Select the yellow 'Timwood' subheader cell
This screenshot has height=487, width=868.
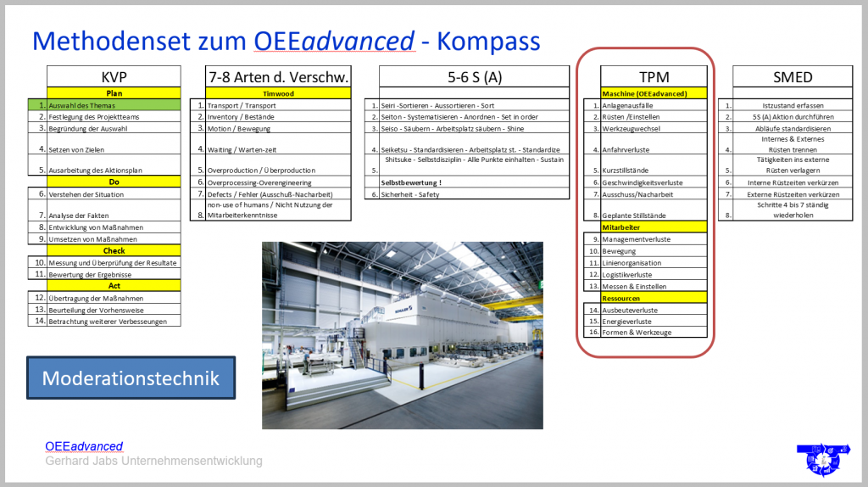(x=278, y=93)
